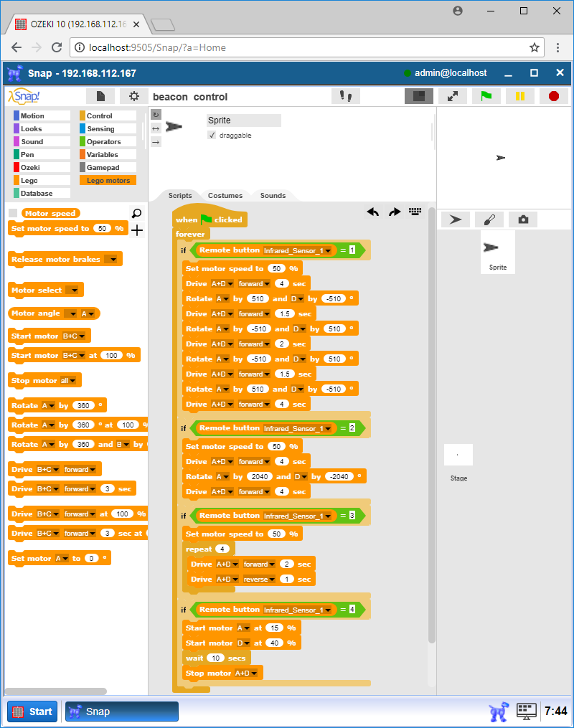Open the Motion block category

click(x=42, y=115)
